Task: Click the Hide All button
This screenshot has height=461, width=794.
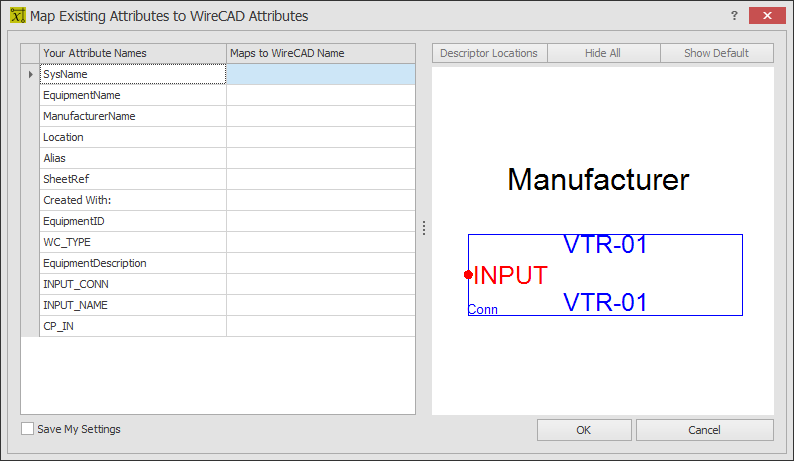Action: click(603, 53)
